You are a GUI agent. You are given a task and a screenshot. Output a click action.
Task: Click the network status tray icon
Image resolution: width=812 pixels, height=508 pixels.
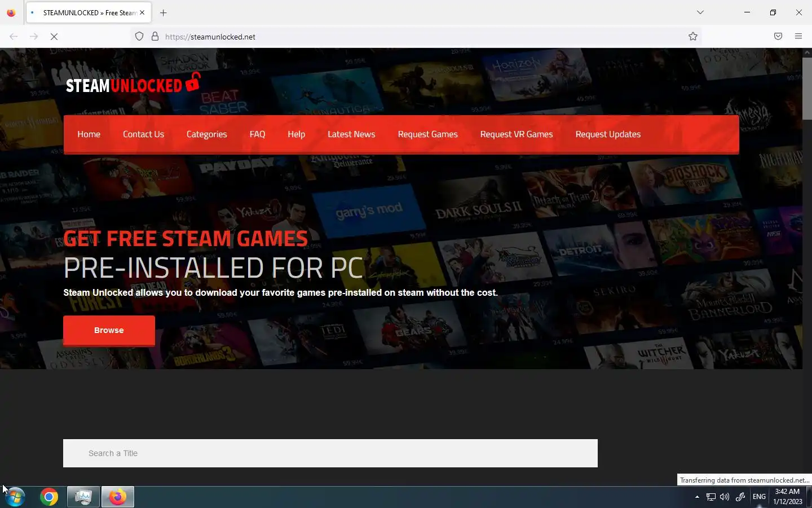[x=711, y=497]
